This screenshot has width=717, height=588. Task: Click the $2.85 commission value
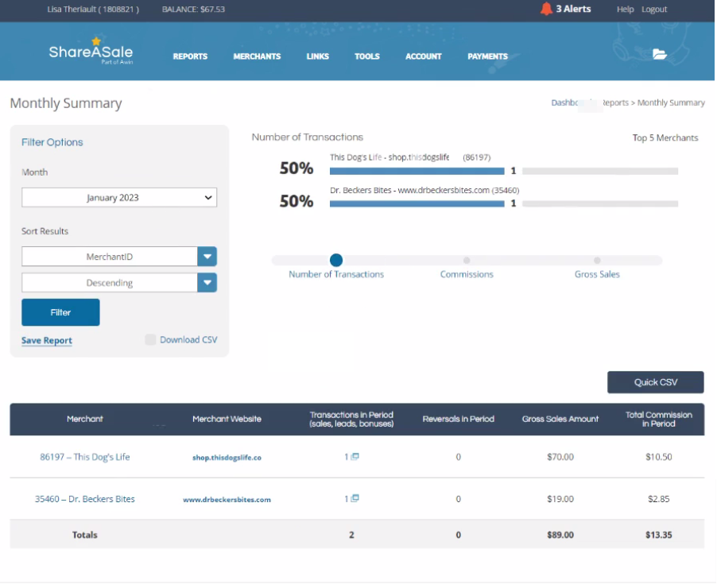tap(658, 499)
